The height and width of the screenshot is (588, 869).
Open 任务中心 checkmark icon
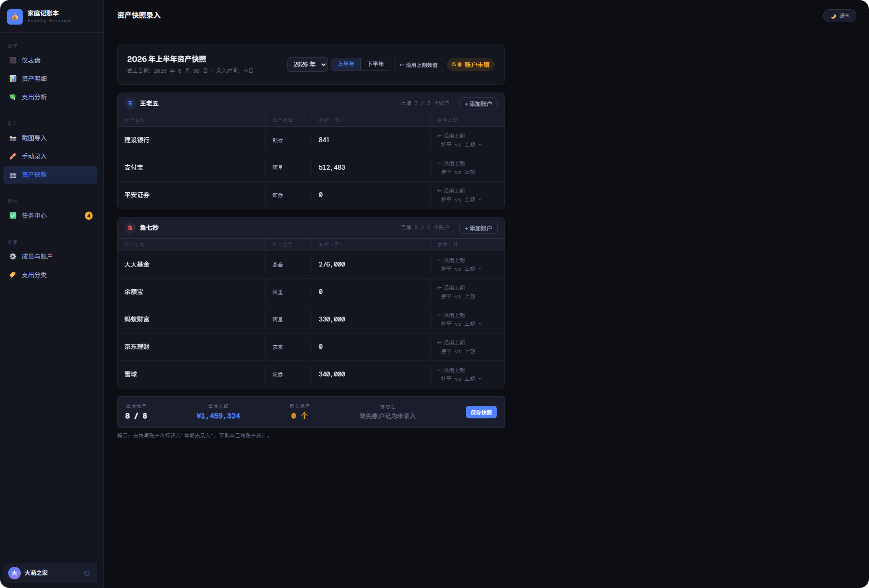click(x=13, y=216)
